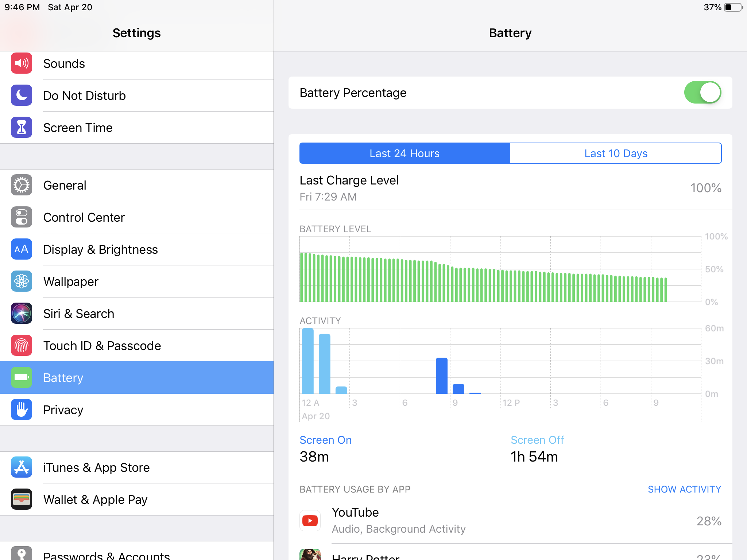Open Do Not Disturb settings
The width and height of the screenshot is (747, 560).
tap(137, 96)
